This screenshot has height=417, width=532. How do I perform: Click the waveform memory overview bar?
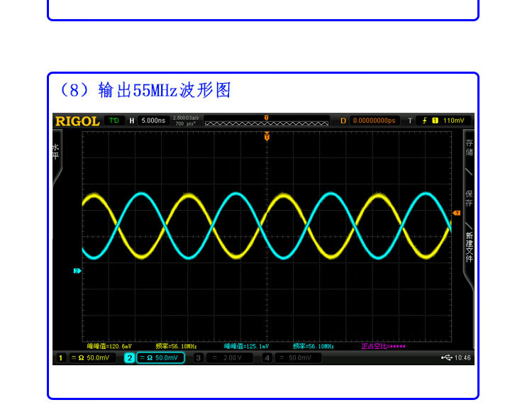pyautogui.click(x=267, y=121)
